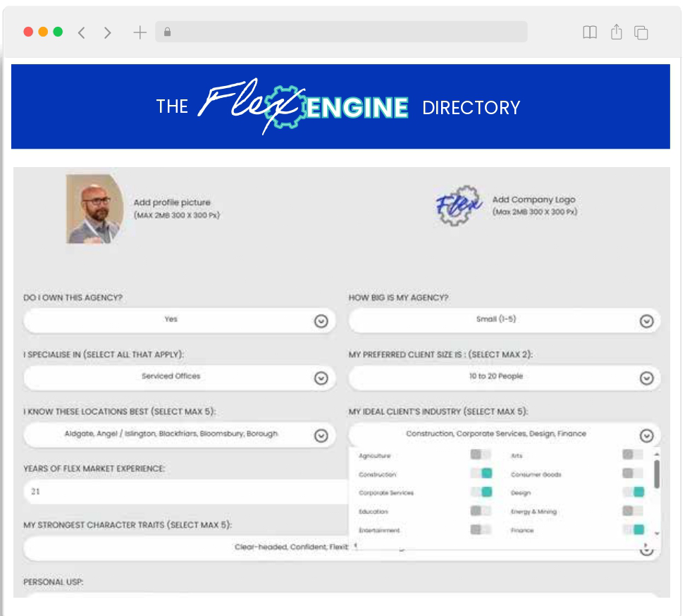This screenshot has width=685, height=616.
Task: Click the years of experience input field
Action: click(183, 492)
